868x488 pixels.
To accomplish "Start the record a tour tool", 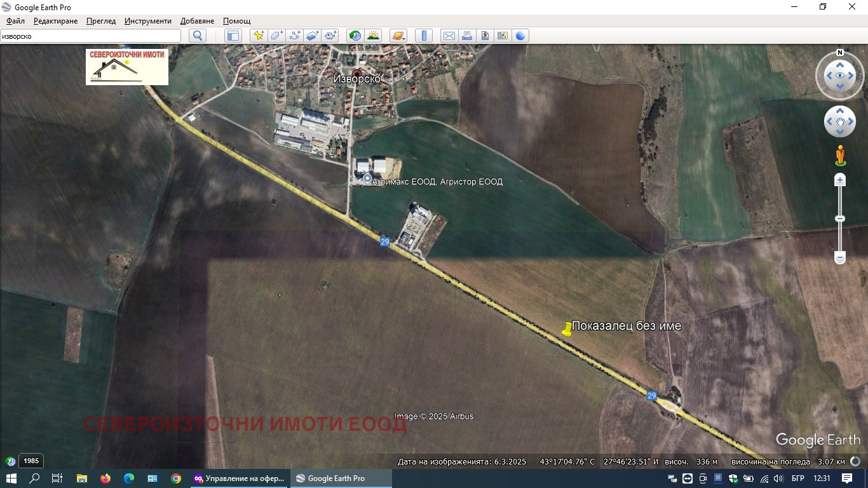I will coord(330,36).
